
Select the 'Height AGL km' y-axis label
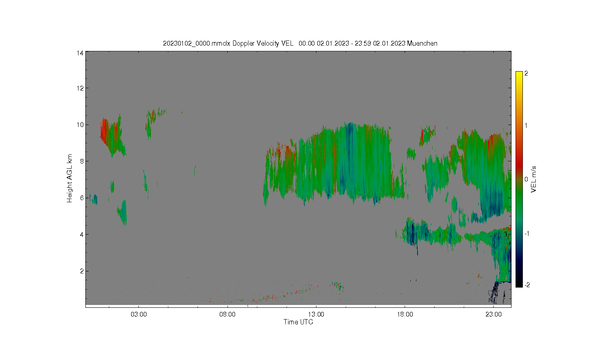(x=70, y=178)
